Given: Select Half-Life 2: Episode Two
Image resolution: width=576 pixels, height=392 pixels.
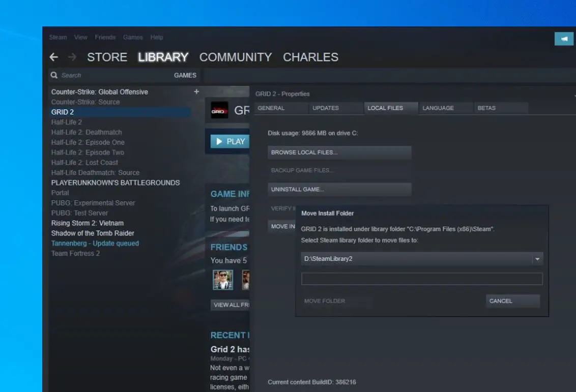Looking at the screenshot, I should pyautogui.click(x=88, y=153).
